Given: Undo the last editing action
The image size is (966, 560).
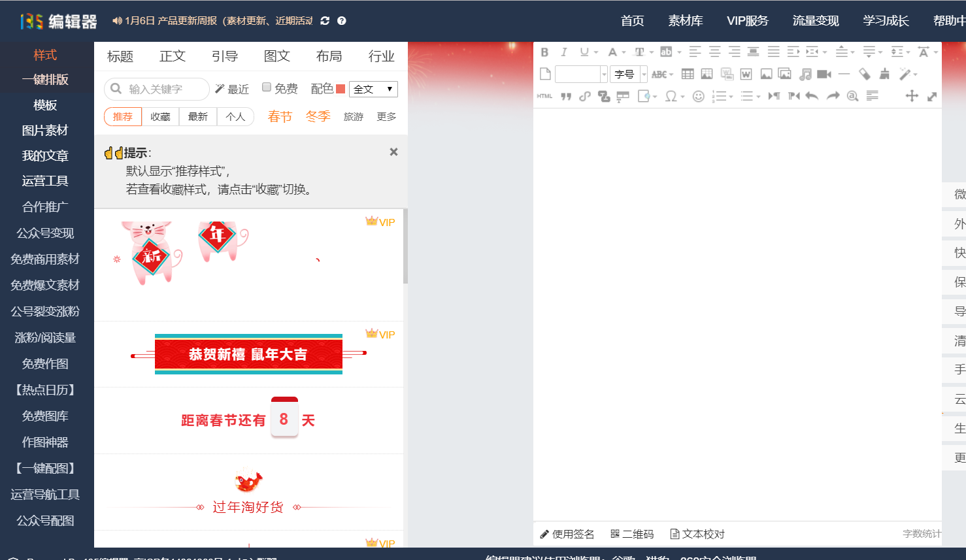Looking at the screenshot, I should (812, 96).
